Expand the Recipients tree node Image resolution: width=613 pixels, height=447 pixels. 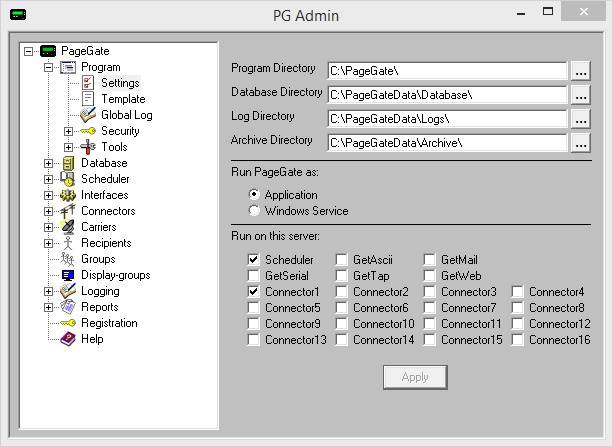[48, 243]
